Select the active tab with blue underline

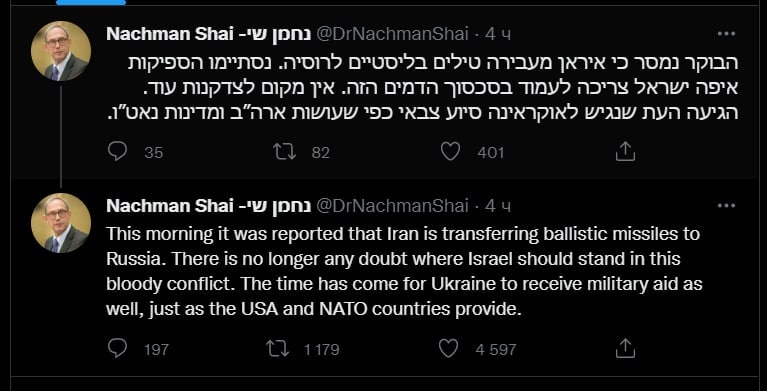[x=91, y=2]
